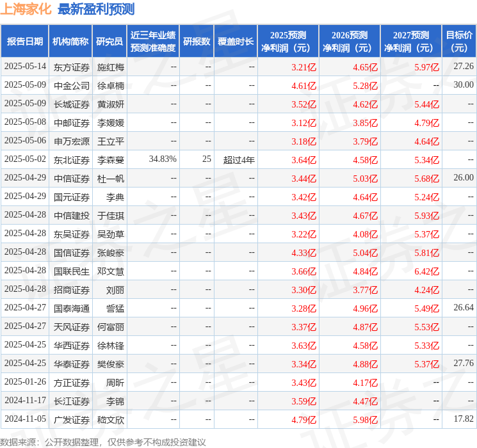Click the 近三年业绩预测准确度 column header
Image resolution: width=477 pixels, height=448 pixels.
point(153,42)
